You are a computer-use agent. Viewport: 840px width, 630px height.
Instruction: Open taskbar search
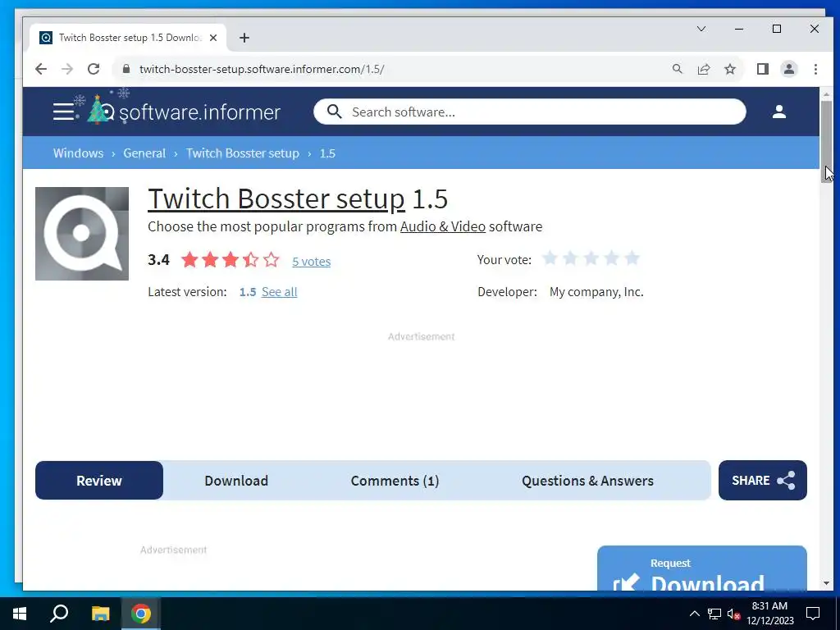click(59, 614)
